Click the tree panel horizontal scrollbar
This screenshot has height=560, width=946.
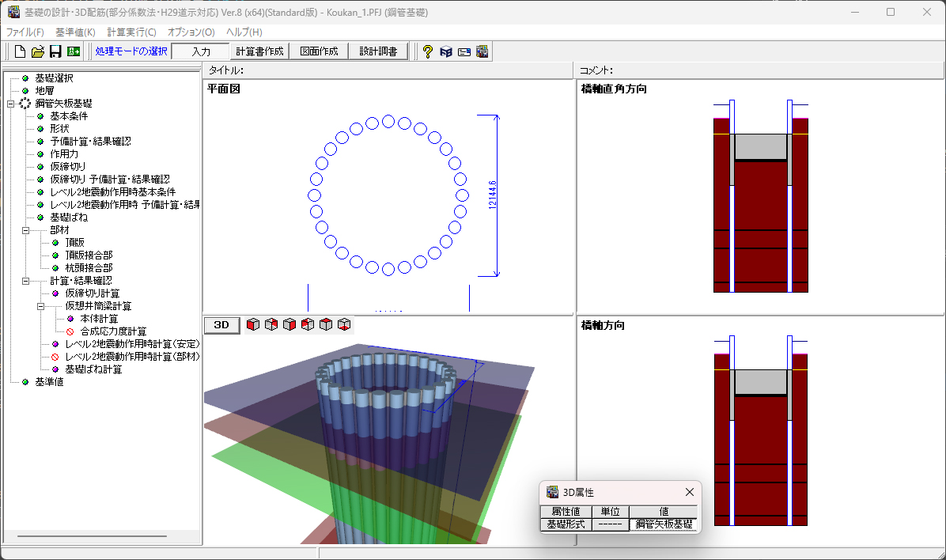pyautogui.click(x=91, y=536)
